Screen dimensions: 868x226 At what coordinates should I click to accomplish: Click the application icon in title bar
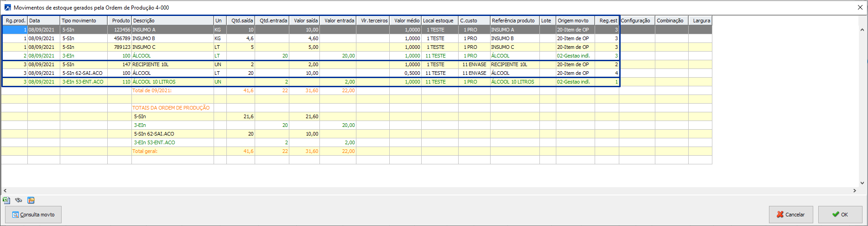[x=7, y=8]
